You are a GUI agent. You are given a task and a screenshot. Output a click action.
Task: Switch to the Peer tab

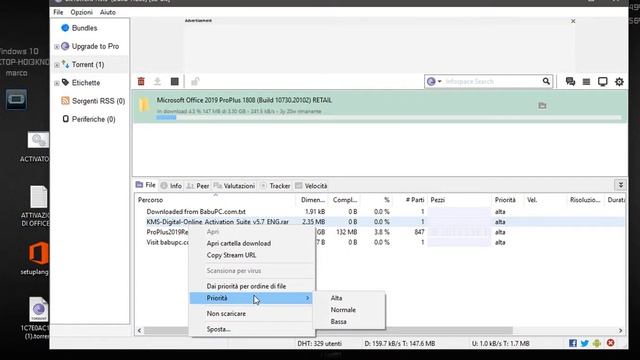(198, 186)
